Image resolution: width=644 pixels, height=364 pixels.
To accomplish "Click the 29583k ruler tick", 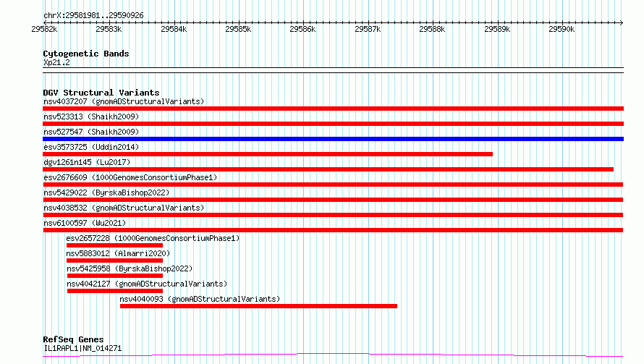I will pyautogui.click(x=109, y=29).
